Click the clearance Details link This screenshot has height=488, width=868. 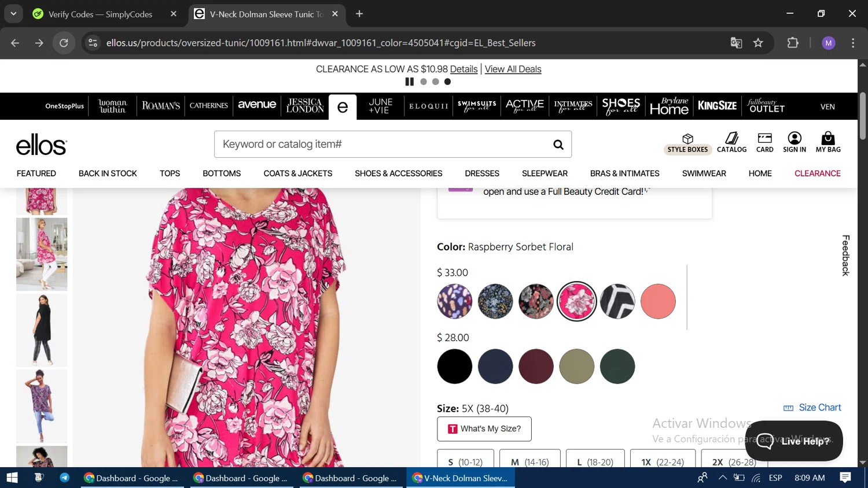tap(464, 69)
